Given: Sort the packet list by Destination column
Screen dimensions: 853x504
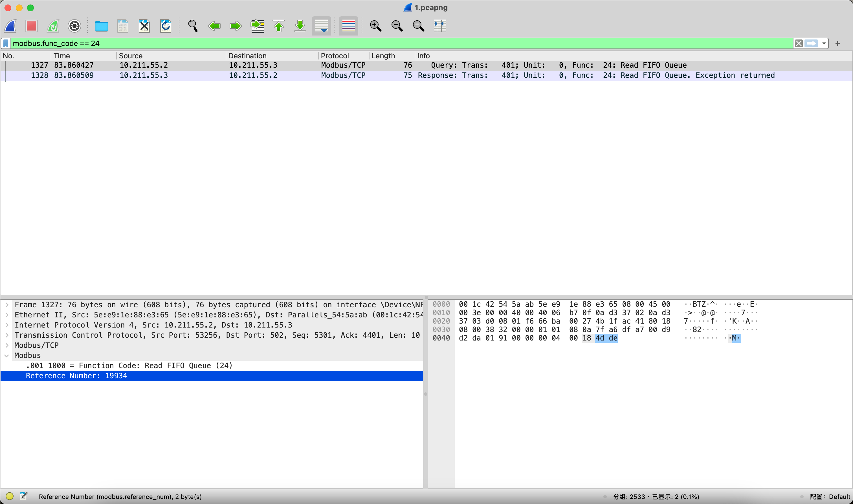Looking at the screenshot, I should click(x=272, y=56).
